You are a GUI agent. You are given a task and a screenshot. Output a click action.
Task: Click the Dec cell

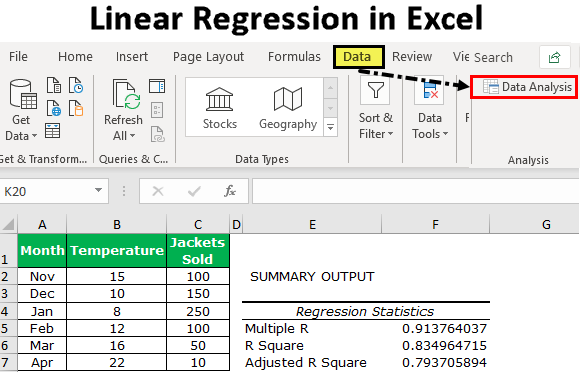[x=42, y=294]
